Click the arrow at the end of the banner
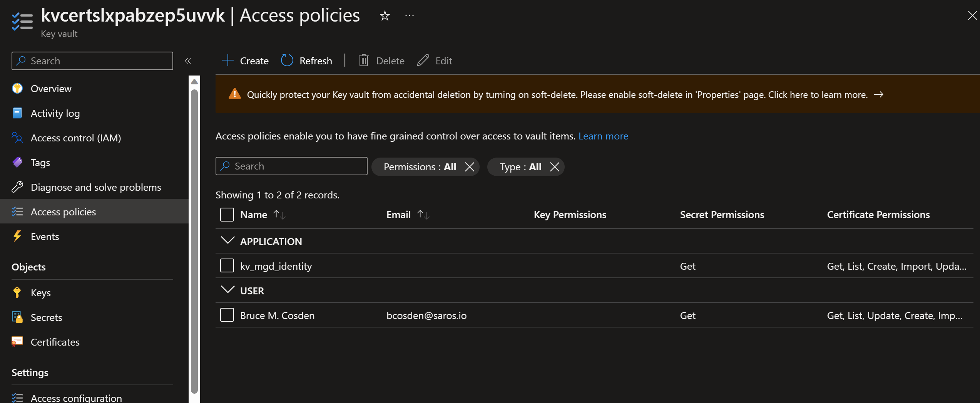 pos(879,94)
